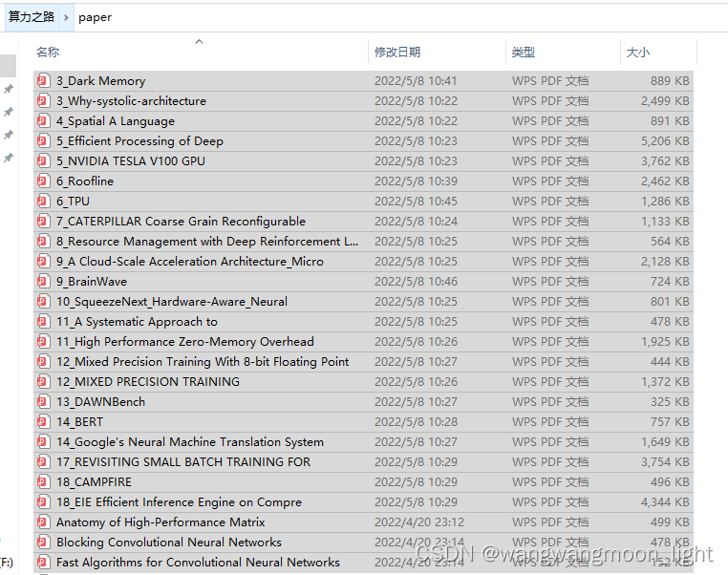Sort files by the 大小 column header
728x575 pixels.
[638, 52]
